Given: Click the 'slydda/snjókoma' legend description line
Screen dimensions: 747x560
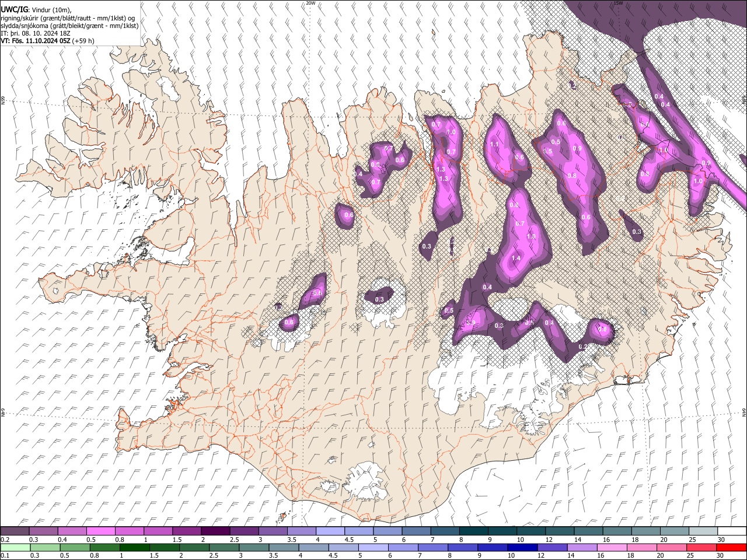Looking at the screenshot, I should [x=69, y=26].
